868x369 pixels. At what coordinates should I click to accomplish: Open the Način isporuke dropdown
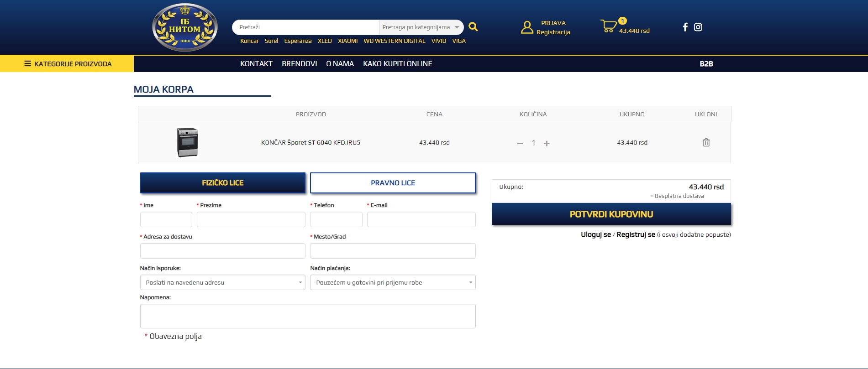click(223, 282)
